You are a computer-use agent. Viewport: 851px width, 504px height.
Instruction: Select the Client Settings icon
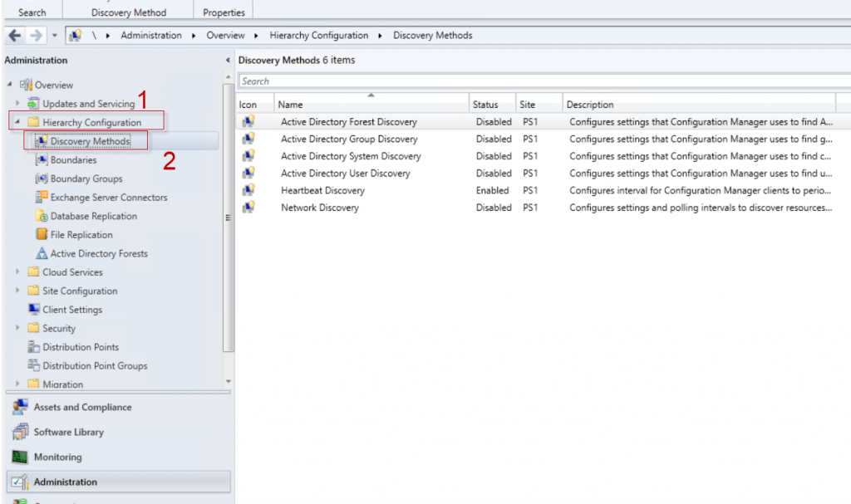(33, 309)
